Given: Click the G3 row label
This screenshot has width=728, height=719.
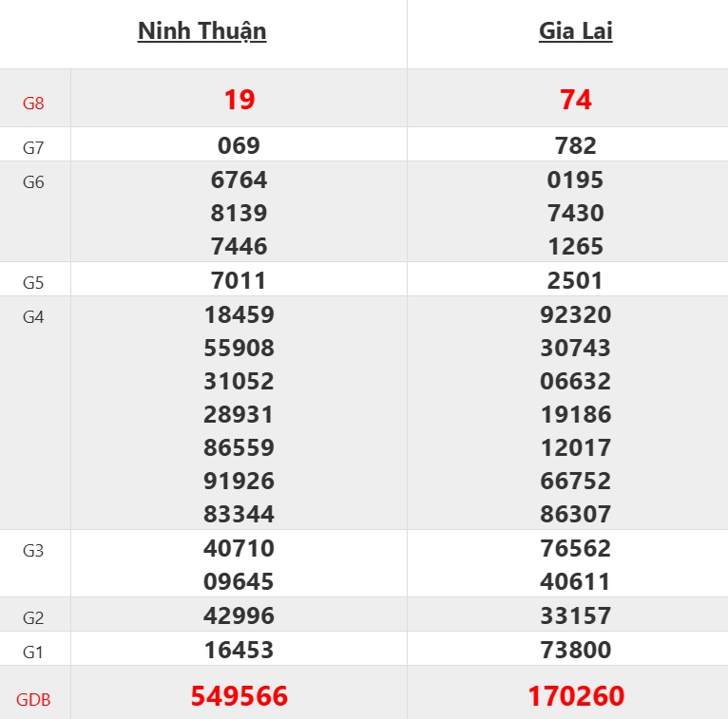Looking at the screenshot, I should click(x=33, y=550).
